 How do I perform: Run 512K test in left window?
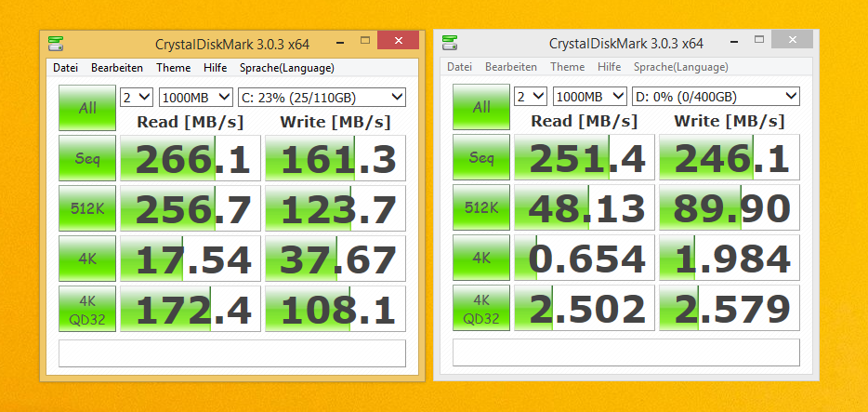[x=87, y=208]
